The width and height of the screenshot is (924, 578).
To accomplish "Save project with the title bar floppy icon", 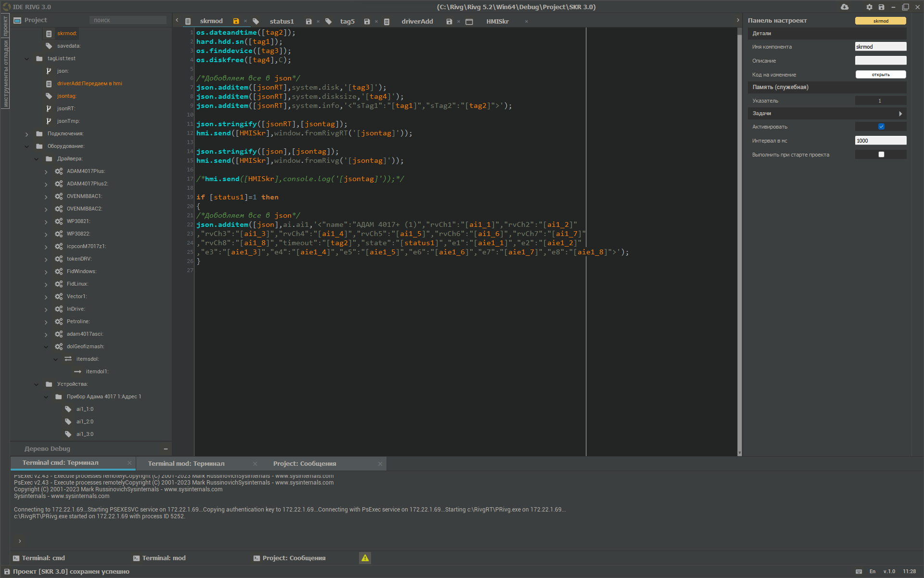I will pyautogui.click(x=881, y=7).
